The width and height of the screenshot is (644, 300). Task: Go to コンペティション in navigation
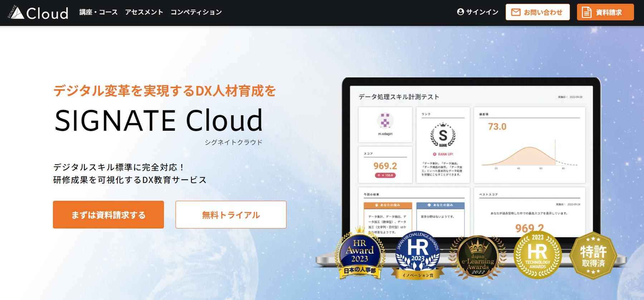[196, 12]
